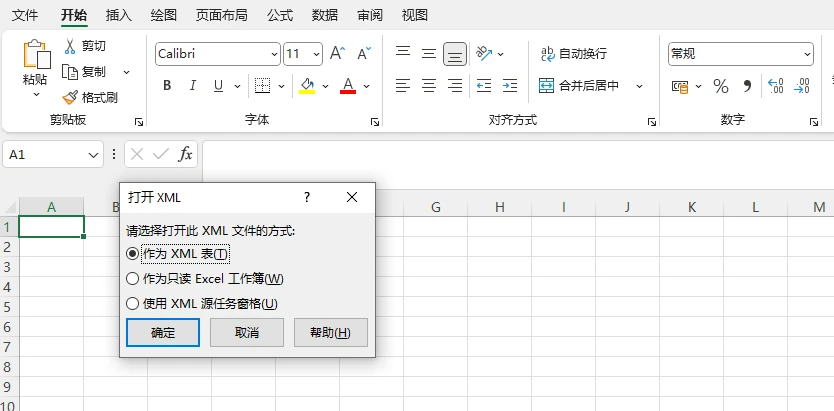Align text right
The height and width of the screenshot is (411, 834).
point(455,86)
